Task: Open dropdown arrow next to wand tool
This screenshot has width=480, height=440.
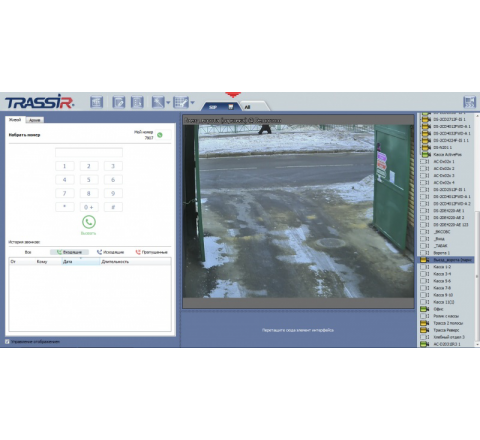Action: click(168, 103)
